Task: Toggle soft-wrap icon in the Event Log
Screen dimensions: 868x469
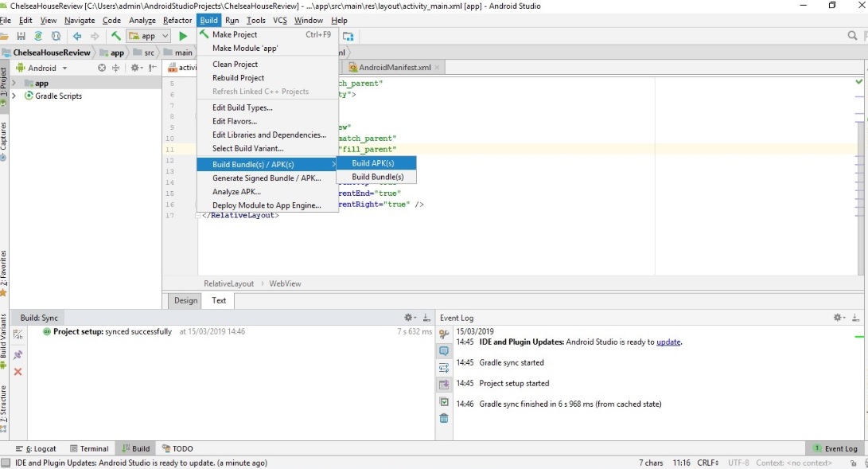Action: 444,368
